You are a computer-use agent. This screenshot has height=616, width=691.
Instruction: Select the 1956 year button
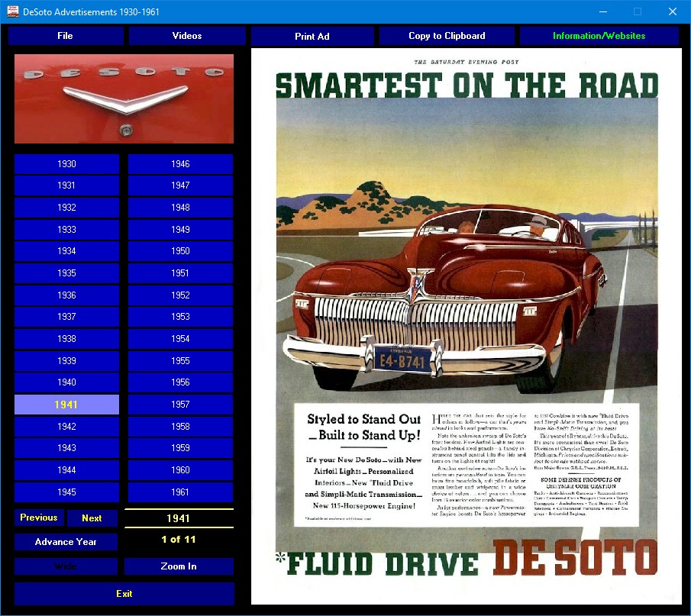tap(180, 382)
